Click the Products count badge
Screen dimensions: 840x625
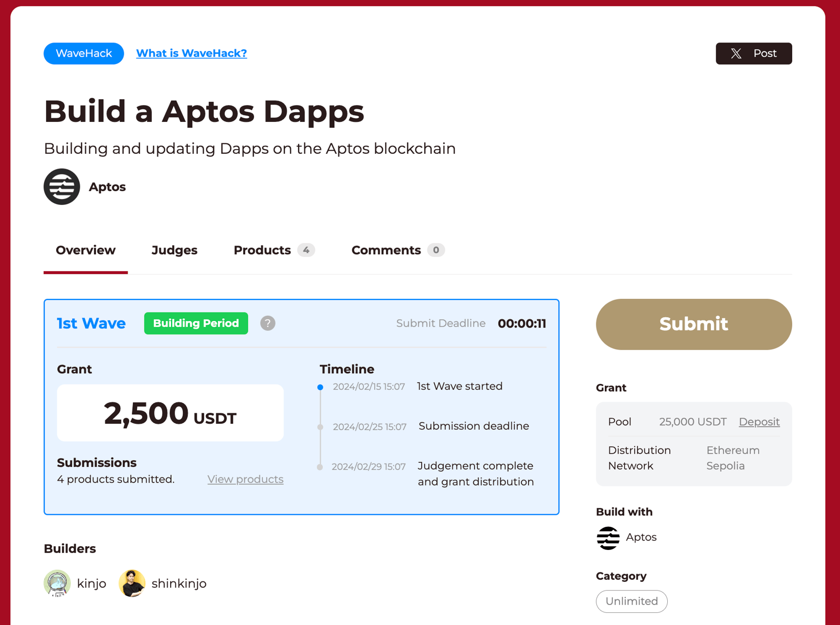pos(306,250)
